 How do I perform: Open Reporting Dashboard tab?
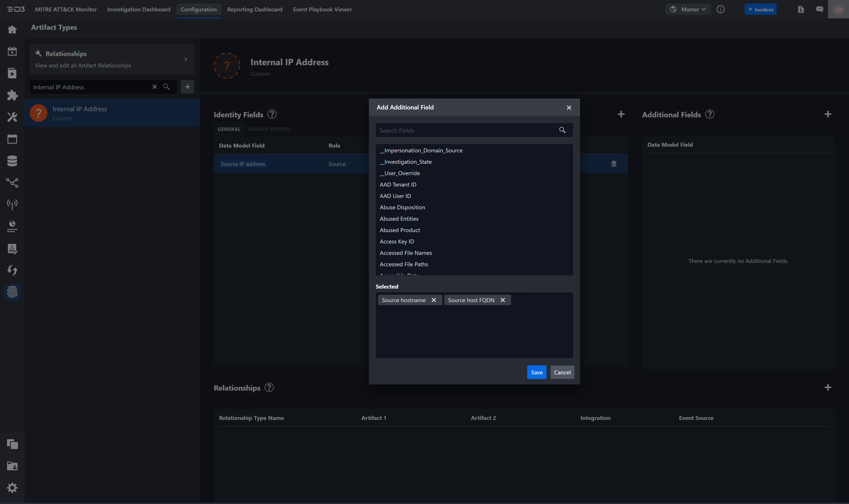pyautogui.click(x=255, y=9)
